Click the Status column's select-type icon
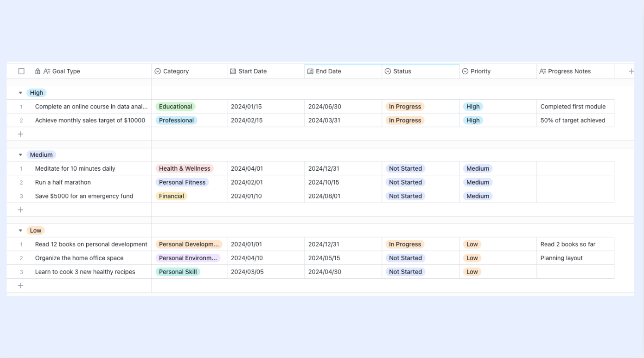Screen dimensions: 644x358 click(388, 71)
